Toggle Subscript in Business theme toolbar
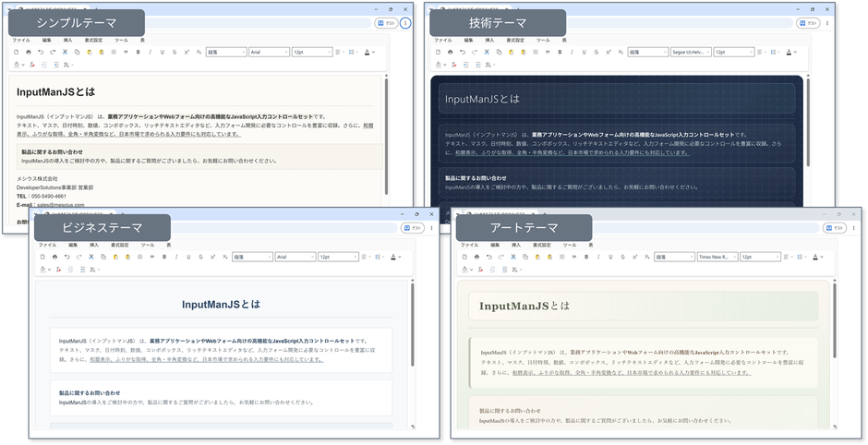Screen dimensions: 868x445 point(224,257)
